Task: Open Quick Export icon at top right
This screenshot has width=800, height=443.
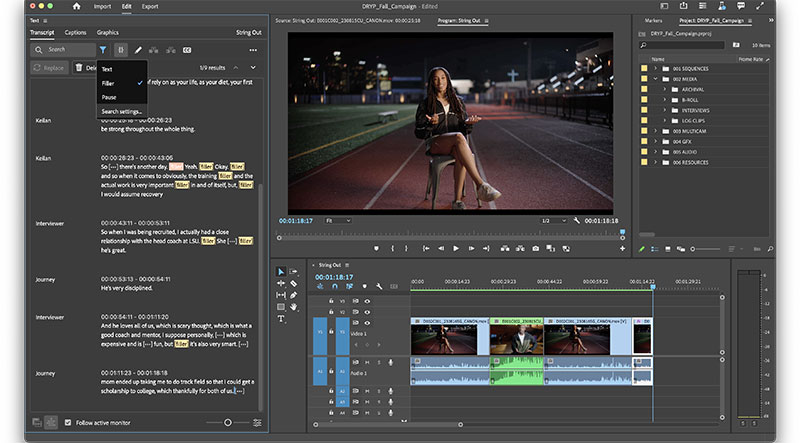Action: pos(683,6)
